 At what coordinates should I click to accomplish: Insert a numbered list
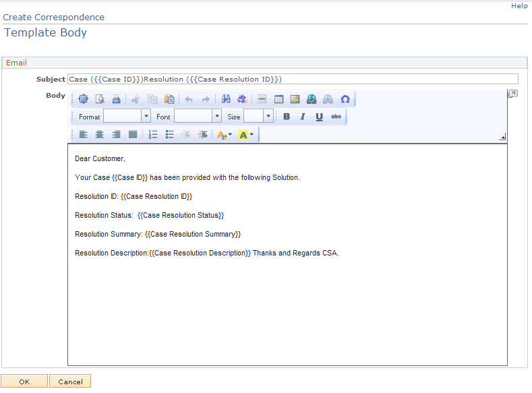pos(152,135)
